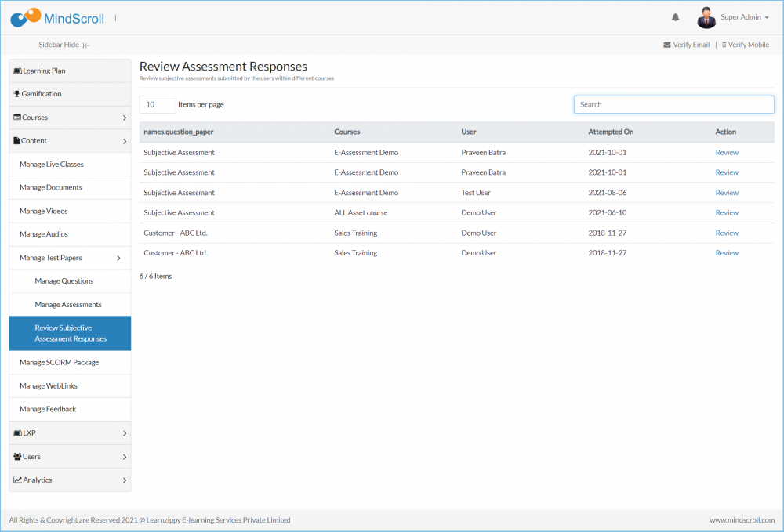Select Review Subjective Assessment Responses item
784x532 pixels.
[x=70, y=333]
